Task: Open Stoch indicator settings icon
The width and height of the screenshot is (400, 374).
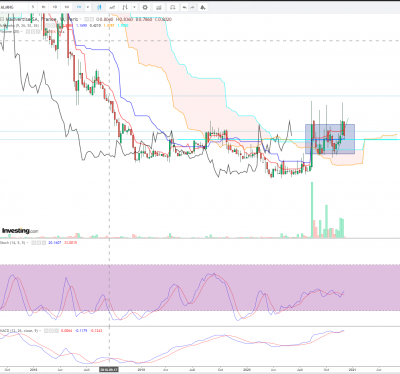Action: pos(39,243)
